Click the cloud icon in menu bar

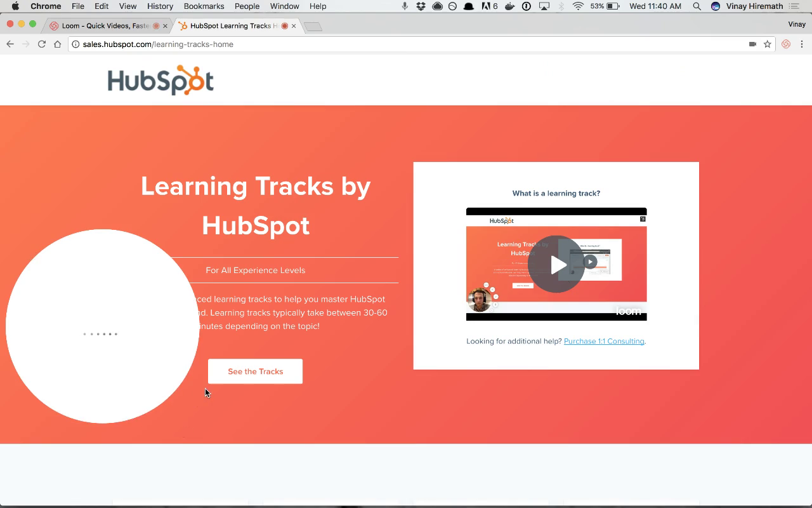437,6
